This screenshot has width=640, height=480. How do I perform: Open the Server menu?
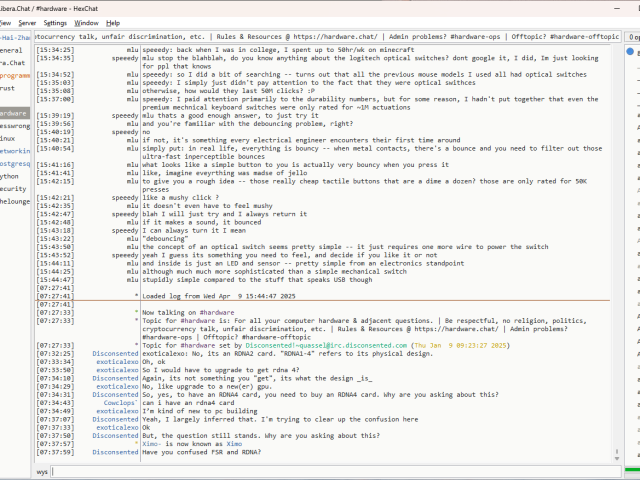pos(27,22)
